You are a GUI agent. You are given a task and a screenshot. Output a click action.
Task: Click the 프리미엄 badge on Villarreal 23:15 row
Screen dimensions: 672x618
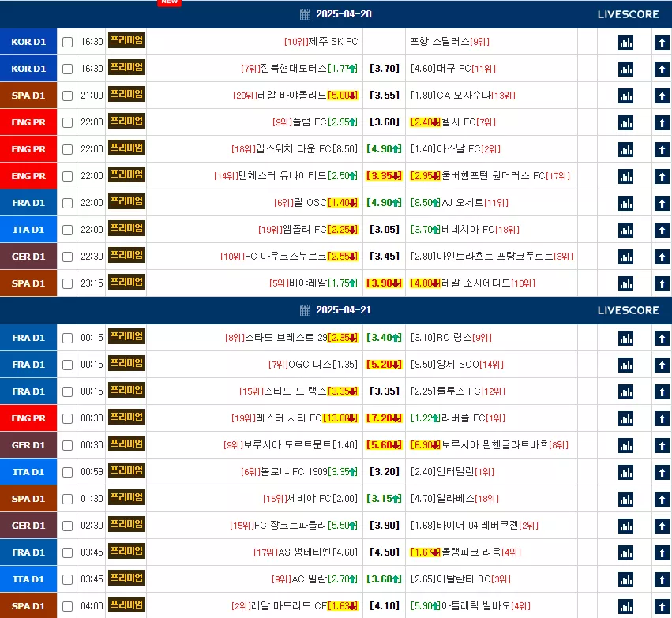(126, 282)
